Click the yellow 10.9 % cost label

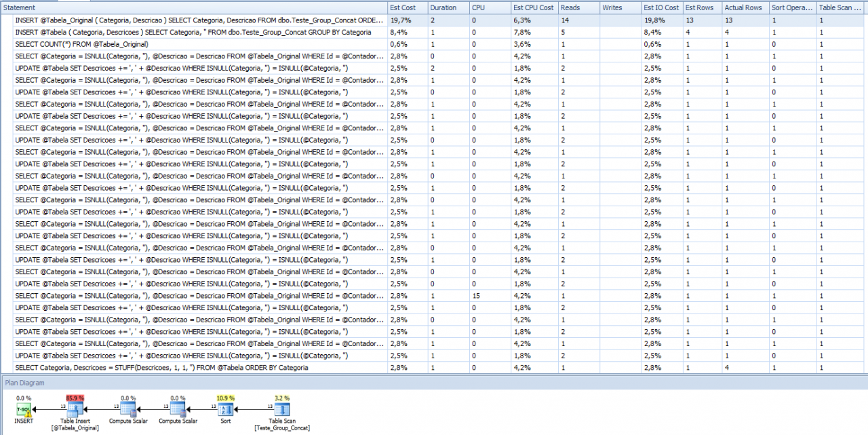pos(226,398)
